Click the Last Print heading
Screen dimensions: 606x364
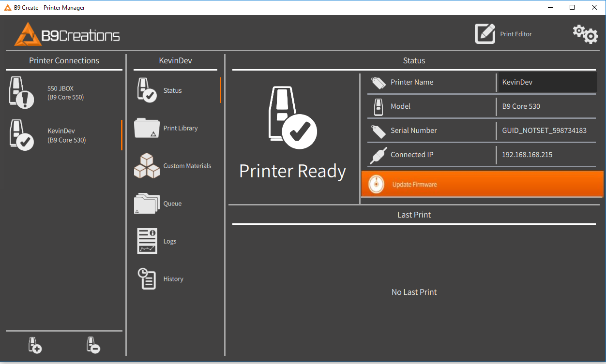414,215
